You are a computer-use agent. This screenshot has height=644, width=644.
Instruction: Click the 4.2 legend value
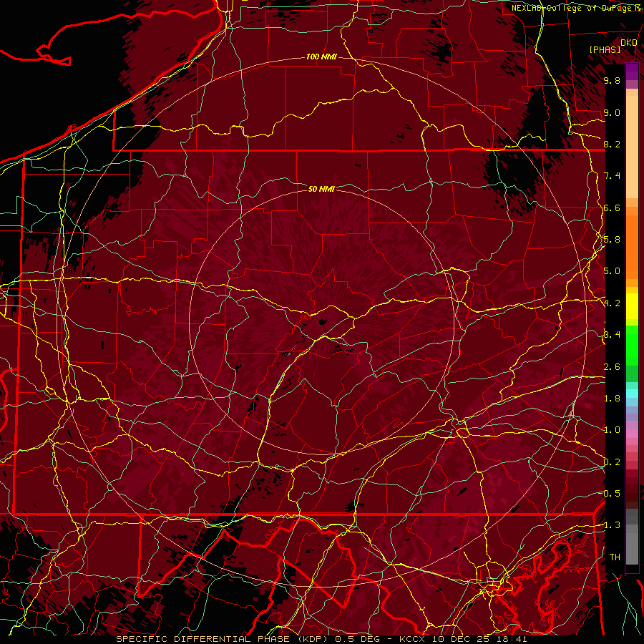click(612, 303)
